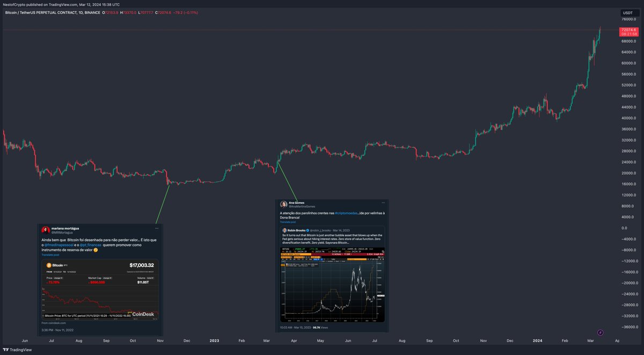Click Translate post under Ana Gomes' tweet
This screenshot has height=355, width=644.
pyautogui.click(x=288, y=222)
